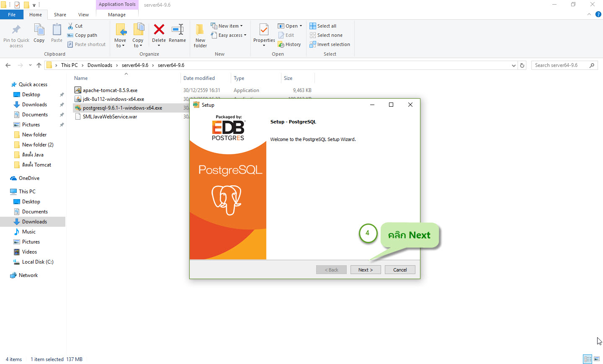This screenshot has height=364, width=603.
Task: Open Local Disk (C:) in sidebar
Action: pos(38,262)
